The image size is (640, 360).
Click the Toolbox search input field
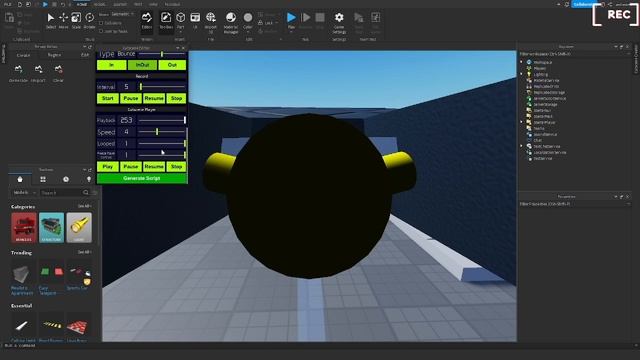(x=61, y=193)
